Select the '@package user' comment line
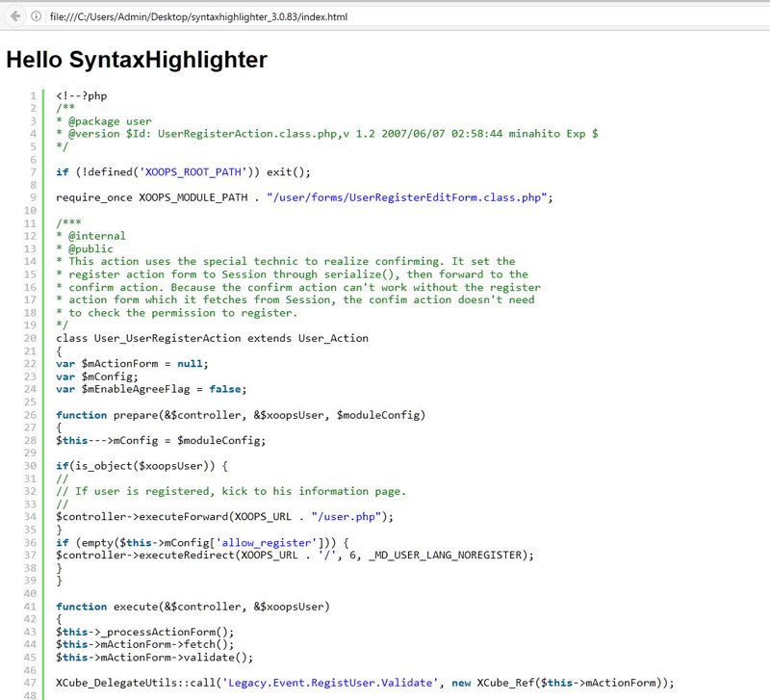The height and width of the screenshot is (700, 770). [104, 121]
